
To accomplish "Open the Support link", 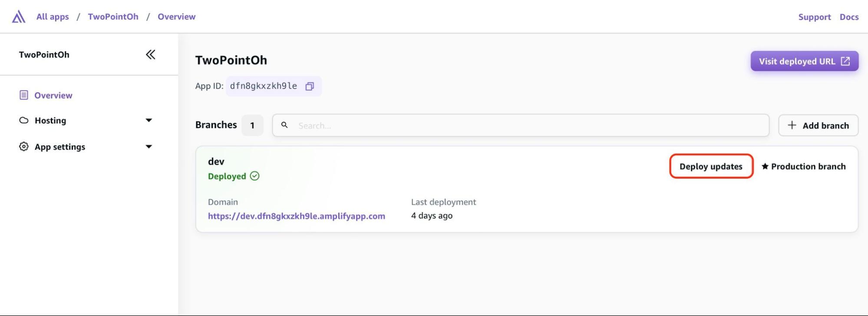I will click(815, 17).
